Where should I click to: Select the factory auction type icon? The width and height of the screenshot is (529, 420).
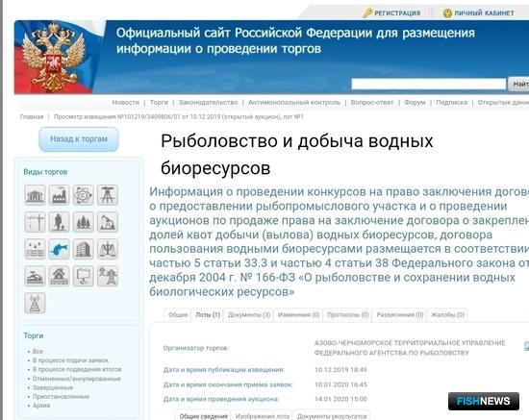[59, 195]
